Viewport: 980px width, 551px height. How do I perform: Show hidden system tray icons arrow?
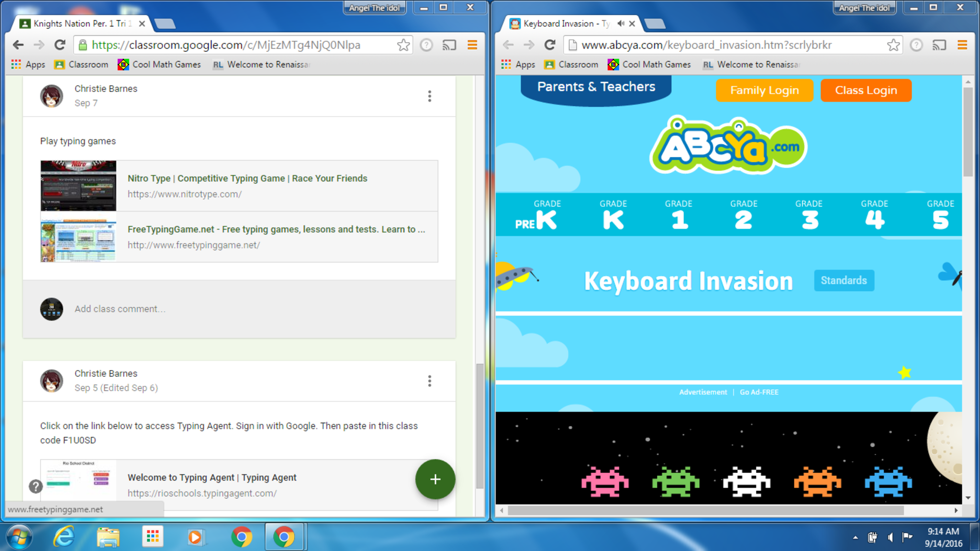[855, 538]
